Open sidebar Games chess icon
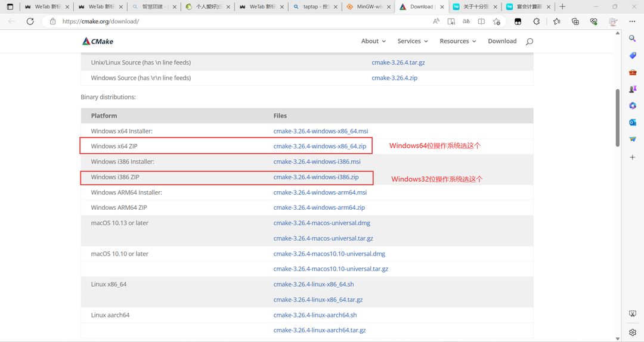 [633, 89]
